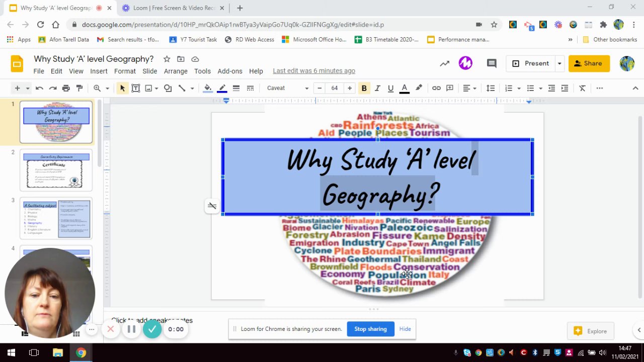Viewport: 644px width, 362px height.
Task: Select the Text box tool
Action: (135, 88)
